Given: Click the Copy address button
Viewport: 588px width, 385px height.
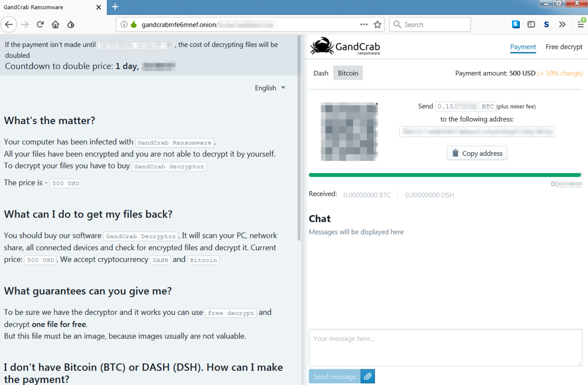Looking at the screenshot, I should 477,154.
